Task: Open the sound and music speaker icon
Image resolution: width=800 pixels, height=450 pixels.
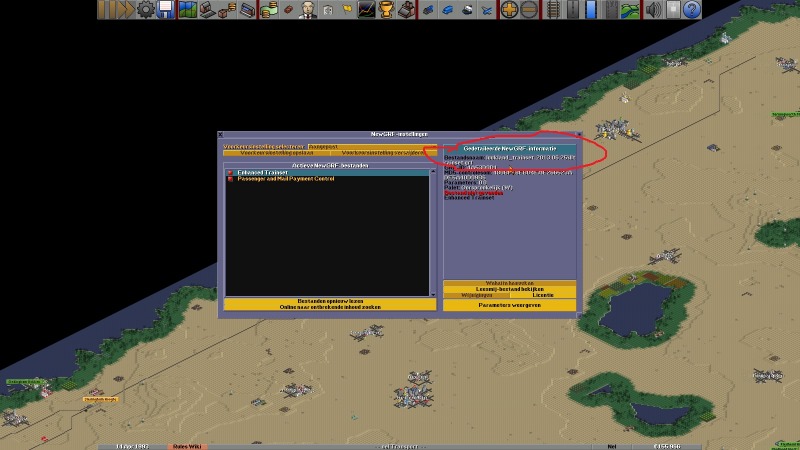Action: pyautogui.click(x=653, y=10)
